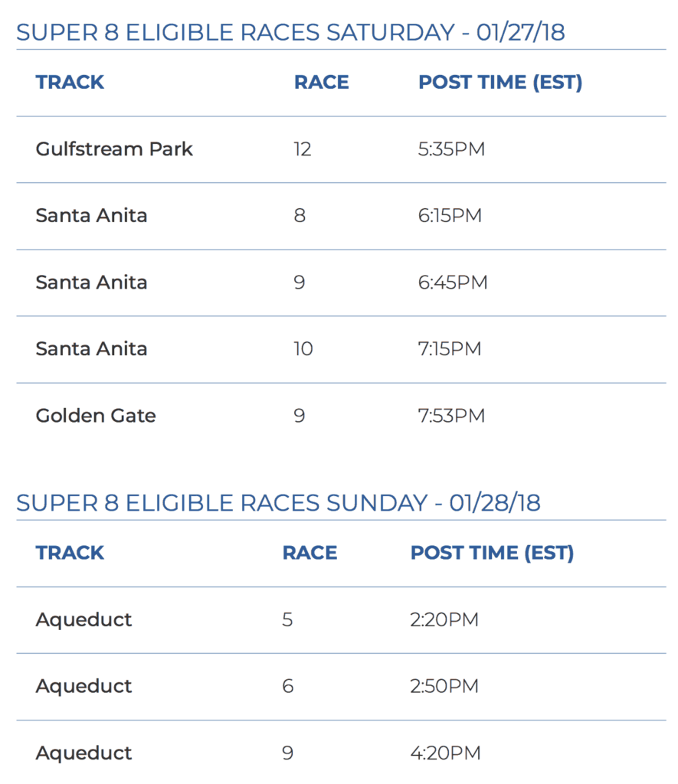Click Sunday POST TIME (EST) column header

coord(492,553)
